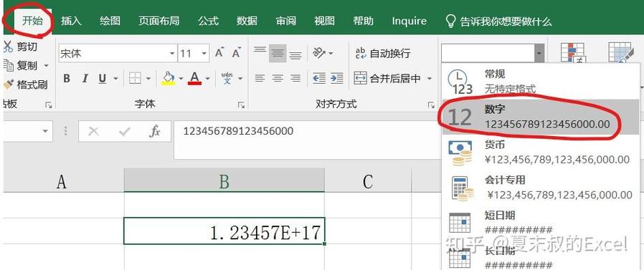Align text right
The width and height of the screenshot is (644, 270).
coord(295,78)
